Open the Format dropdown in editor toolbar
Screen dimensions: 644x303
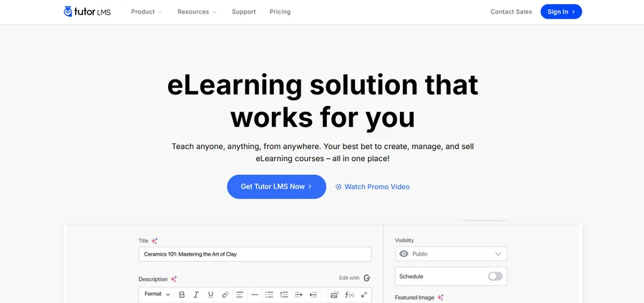pyautogui.click(x=157, y=294)
